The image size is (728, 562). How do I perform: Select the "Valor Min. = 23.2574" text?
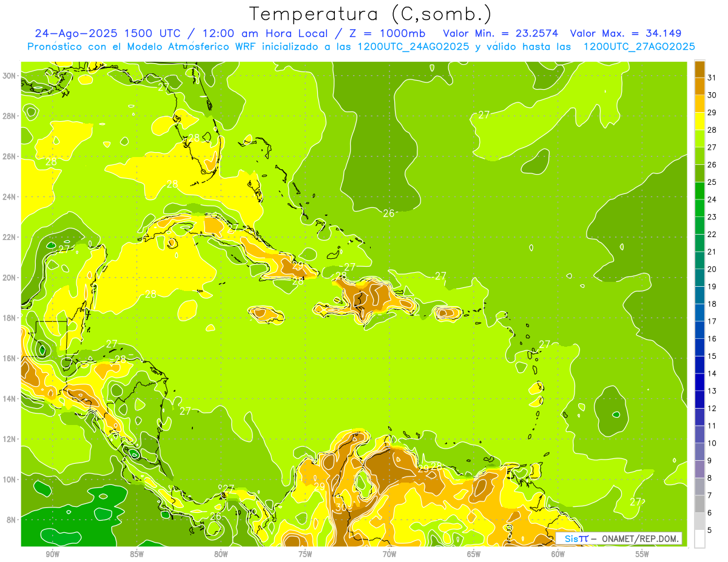(500, 33)
